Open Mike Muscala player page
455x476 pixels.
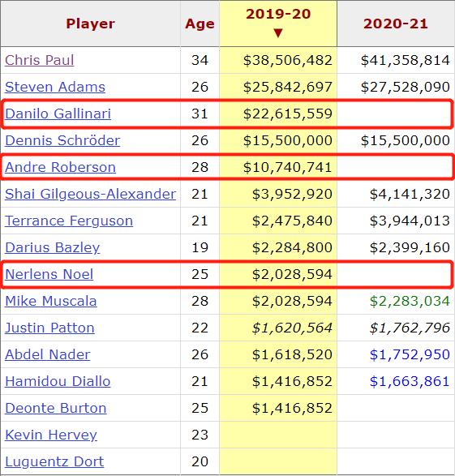(51, 301)
